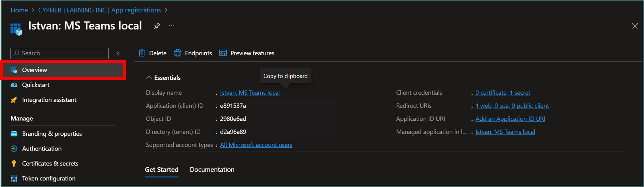Open CYPHER LEARNING INC App registrations breadcrumb

pos(99,10)
